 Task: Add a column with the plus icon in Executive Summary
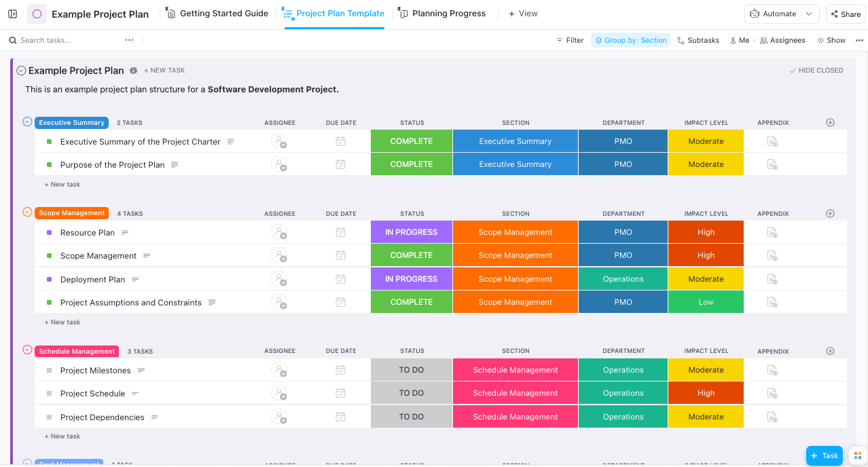click(830, 123)
